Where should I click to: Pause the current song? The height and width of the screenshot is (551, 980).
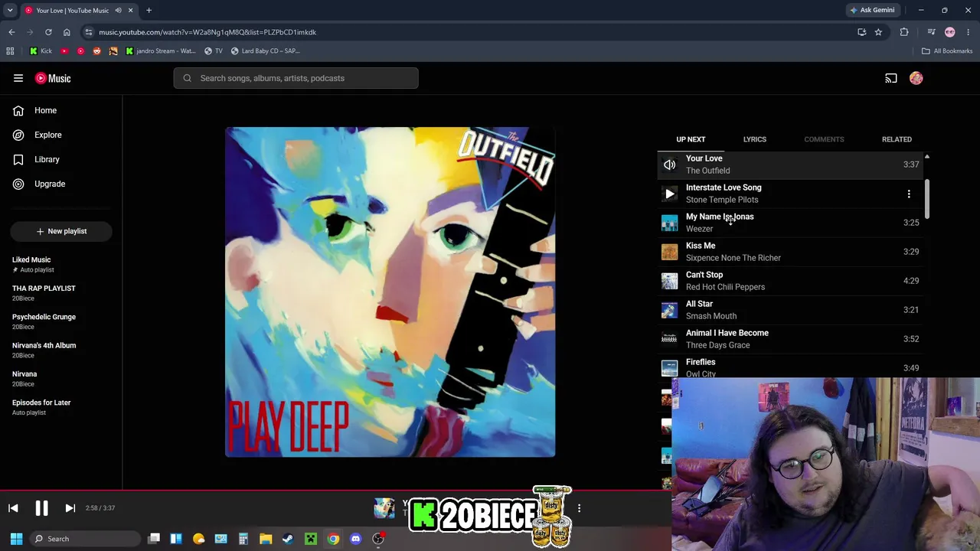41,508
